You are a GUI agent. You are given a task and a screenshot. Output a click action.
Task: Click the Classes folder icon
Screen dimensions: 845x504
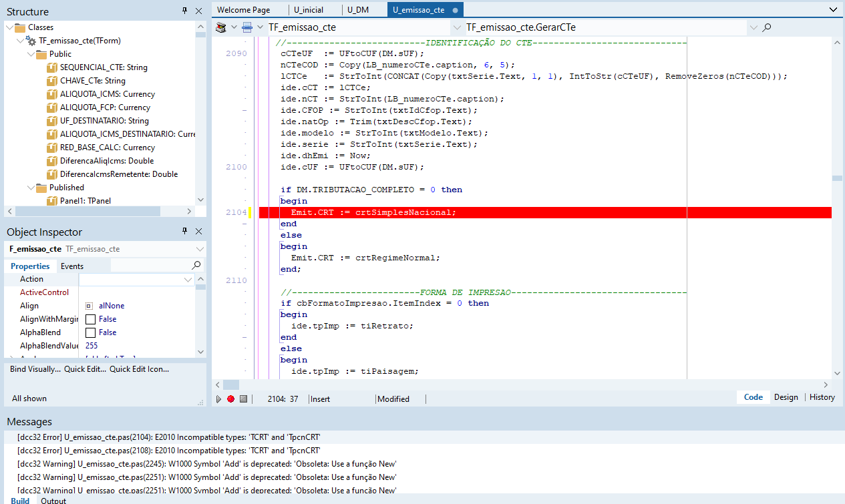coord(20,27)
